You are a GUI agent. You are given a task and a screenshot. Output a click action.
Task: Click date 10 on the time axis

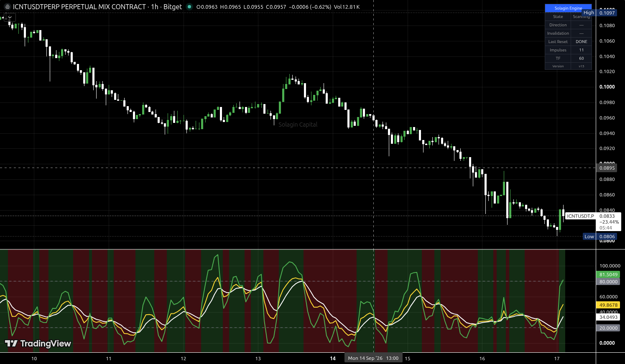[x=34, y=359]
